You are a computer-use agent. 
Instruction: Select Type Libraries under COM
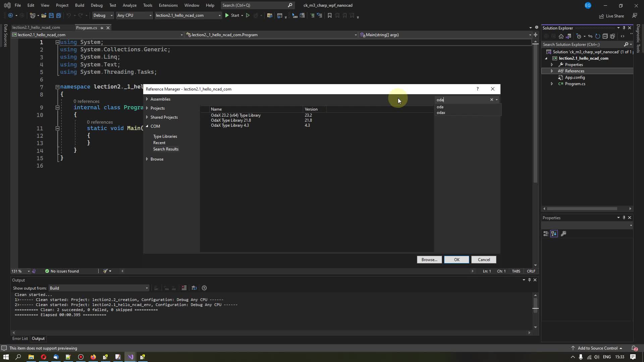coord(165,136)
